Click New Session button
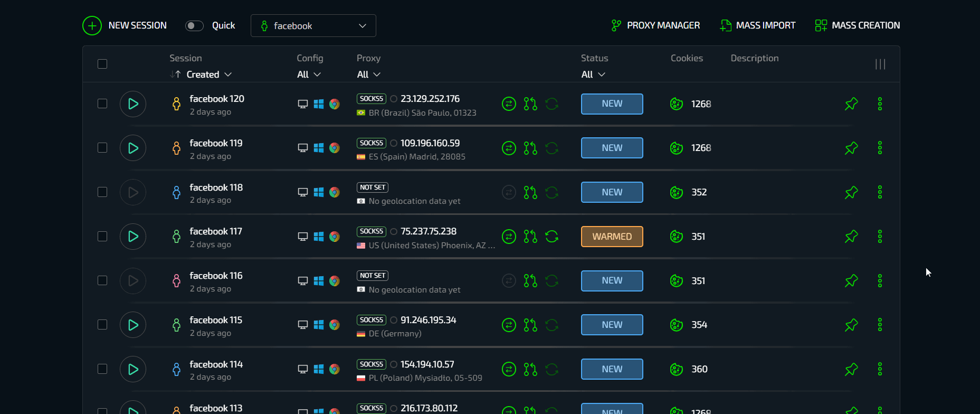 point(125,25)
